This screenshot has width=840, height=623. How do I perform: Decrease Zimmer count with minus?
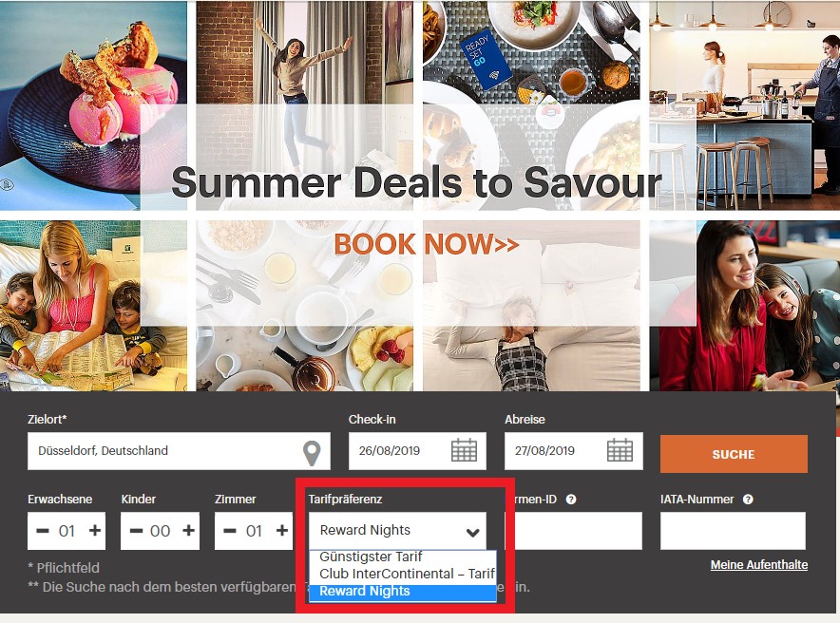pos(230,531)
